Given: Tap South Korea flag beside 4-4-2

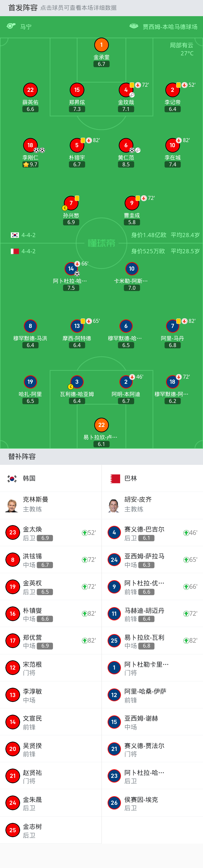Looking at the screenshot, I should [x=15, y=235].
